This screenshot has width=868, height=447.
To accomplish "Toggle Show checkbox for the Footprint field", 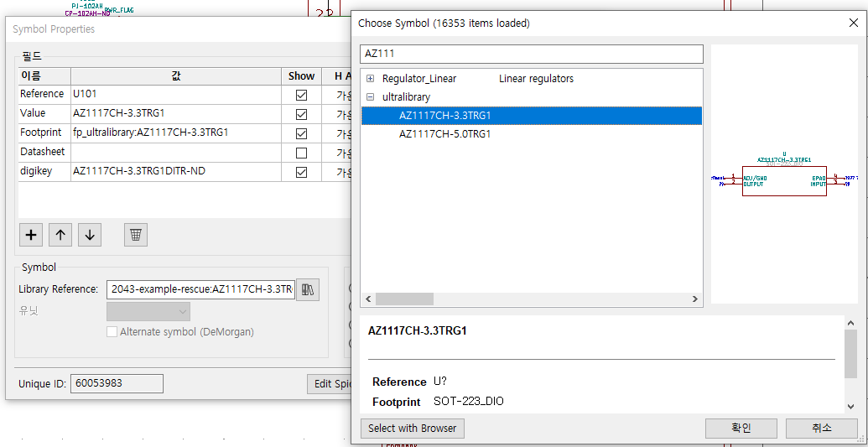I will coord(301,133).
